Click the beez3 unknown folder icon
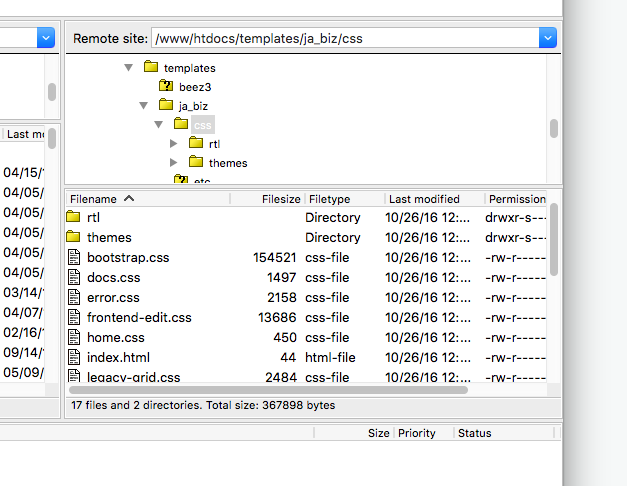The image size is (627, 486). (166, 87)
